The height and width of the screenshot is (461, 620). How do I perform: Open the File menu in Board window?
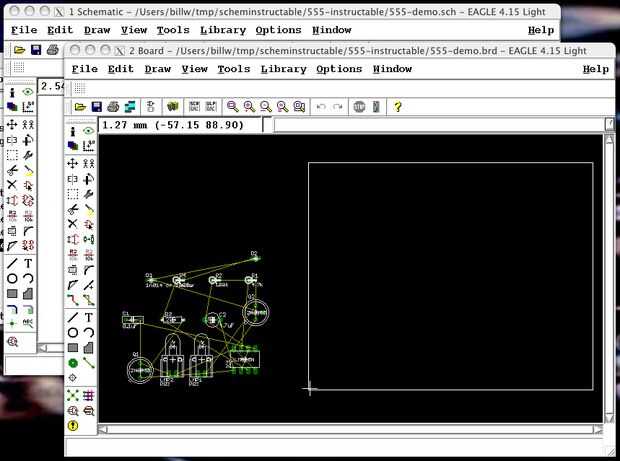tap(85, 69)
